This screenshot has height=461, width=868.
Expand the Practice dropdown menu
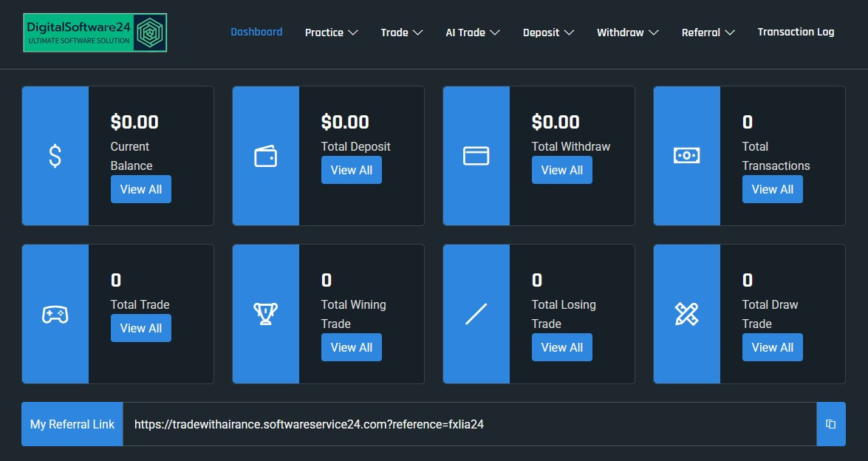[x=331, y=33]
